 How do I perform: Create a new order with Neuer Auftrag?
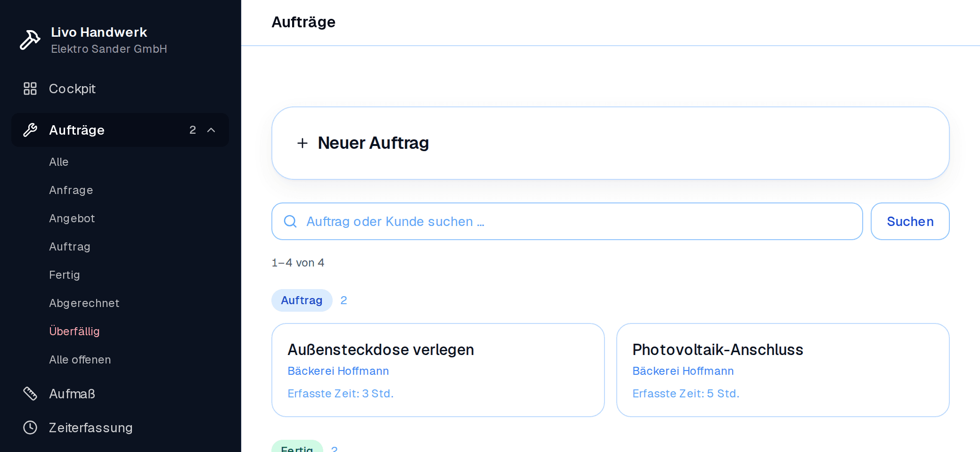(x=610, y=143)
